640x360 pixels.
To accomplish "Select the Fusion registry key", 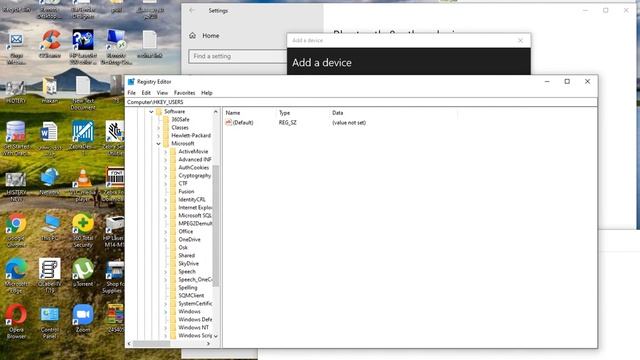I will coord(186,191).
